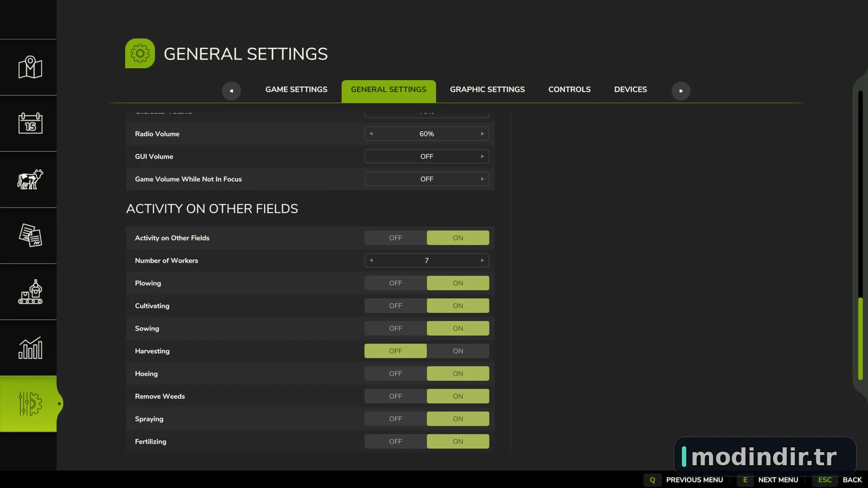Decrease Radio Volume with left arrow

[371, 134]
